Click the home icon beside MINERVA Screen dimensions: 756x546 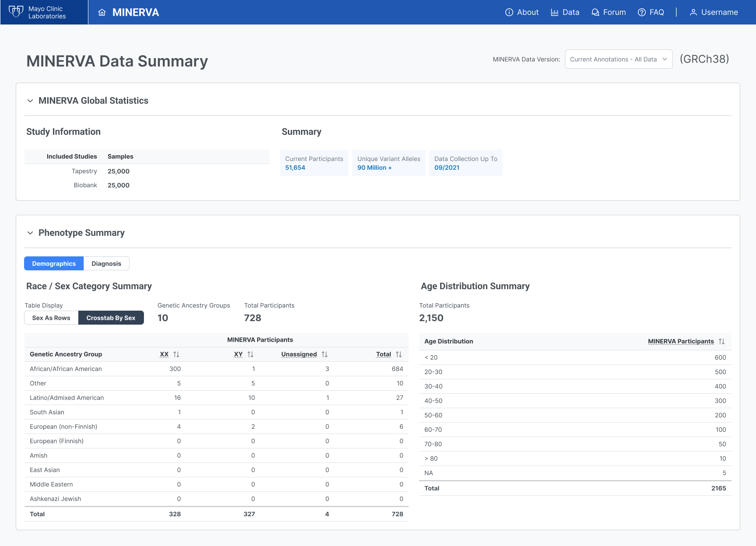pyautogui.click(x=102, y=12)
